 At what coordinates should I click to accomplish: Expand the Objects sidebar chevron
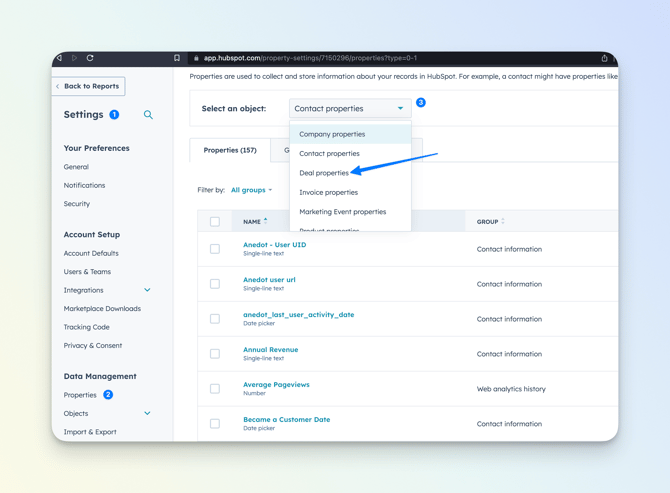147,413
